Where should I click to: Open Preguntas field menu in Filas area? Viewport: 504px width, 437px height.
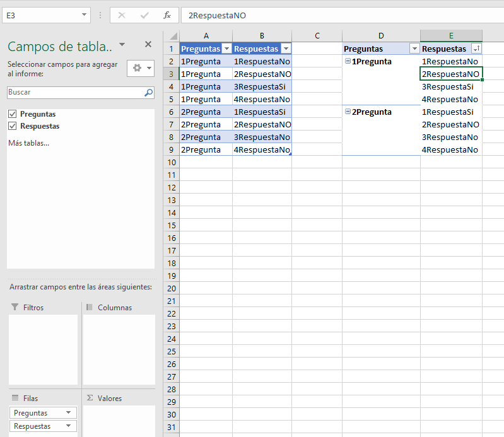coord(68,412)
